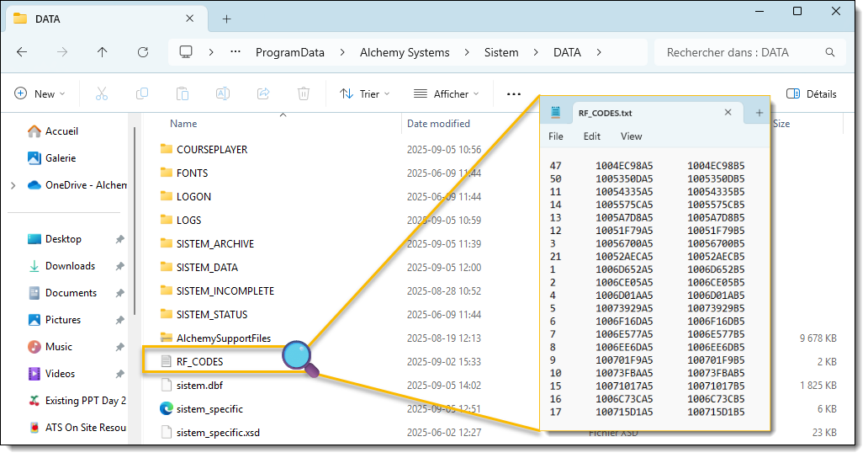Open the New item dropdown
Viewport: 868px width, 458px height.
(40, 93)
